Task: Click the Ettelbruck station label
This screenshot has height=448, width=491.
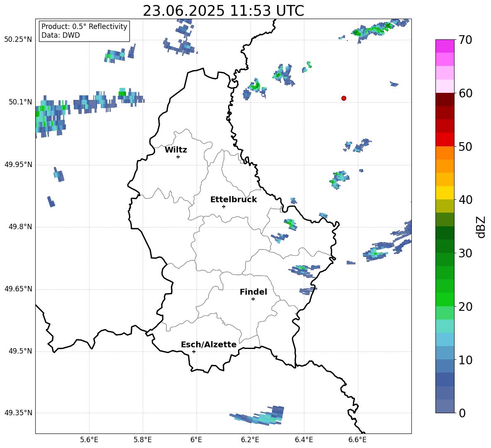Action: pyautogui.click(x=233, y=200)
